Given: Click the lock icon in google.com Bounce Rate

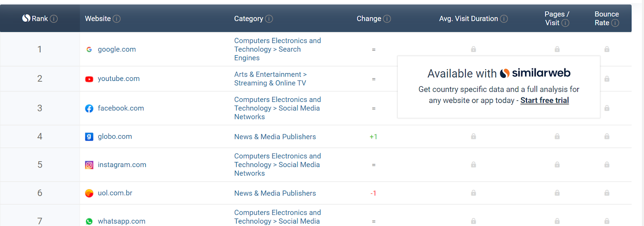Looking at the screenshot, I should (x=607, y=49).
